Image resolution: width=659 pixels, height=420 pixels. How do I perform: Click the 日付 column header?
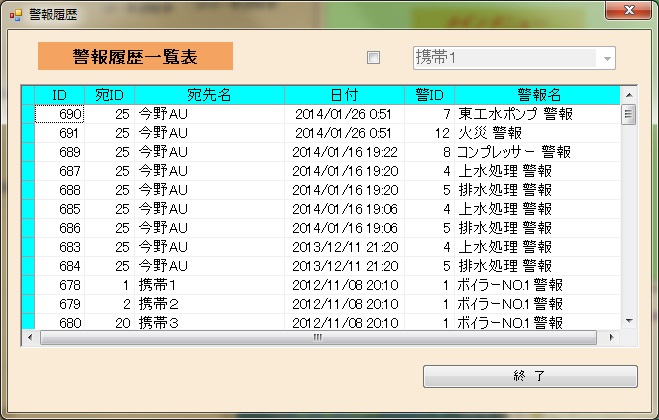(x=344, y=95)
